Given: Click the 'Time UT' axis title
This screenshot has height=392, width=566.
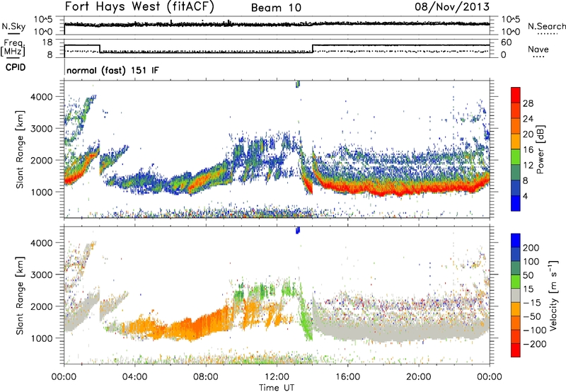Looking at the screenshot, I should click(x=277, y=387).
